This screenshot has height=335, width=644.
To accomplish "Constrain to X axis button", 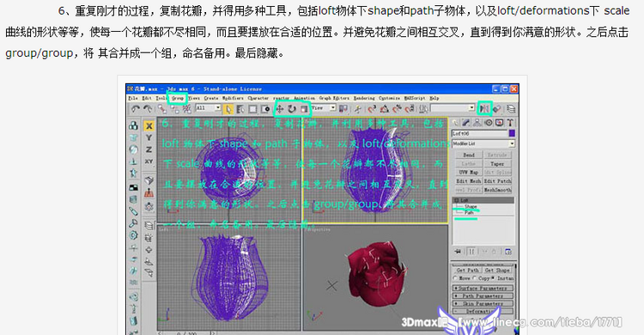I will [x=149, y=125].
